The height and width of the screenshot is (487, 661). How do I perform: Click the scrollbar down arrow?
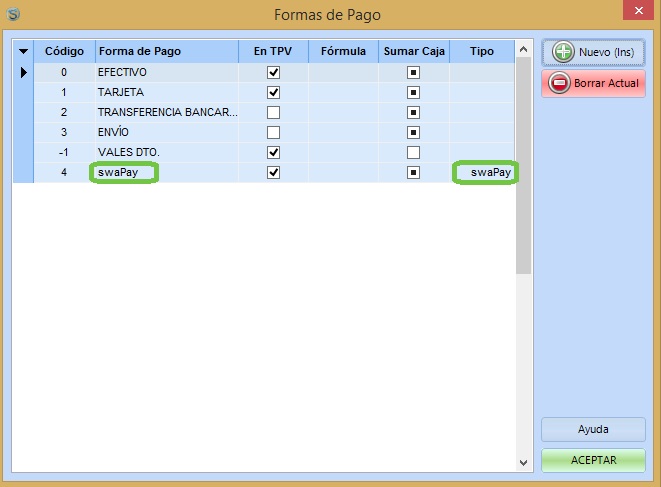tap(524, 463)
